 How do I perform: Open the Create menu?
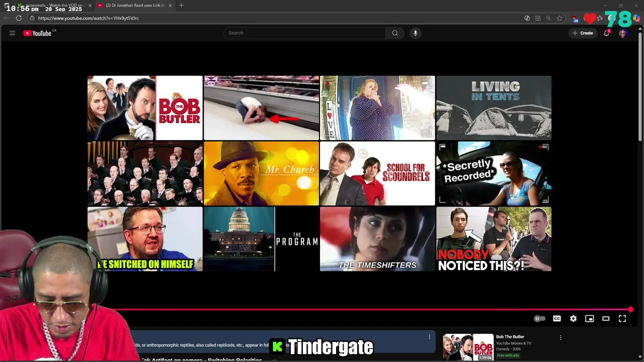pos(582,33)
